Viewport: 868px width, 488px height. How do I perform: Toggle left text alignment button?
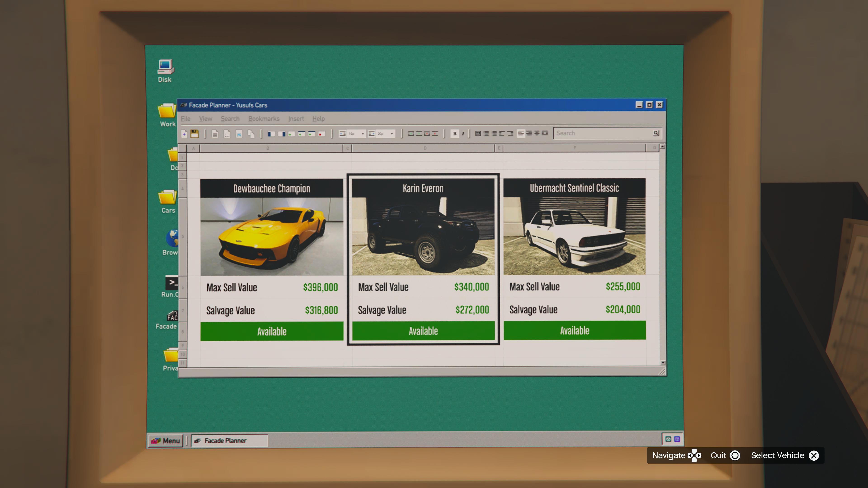[x=521, y=133]
